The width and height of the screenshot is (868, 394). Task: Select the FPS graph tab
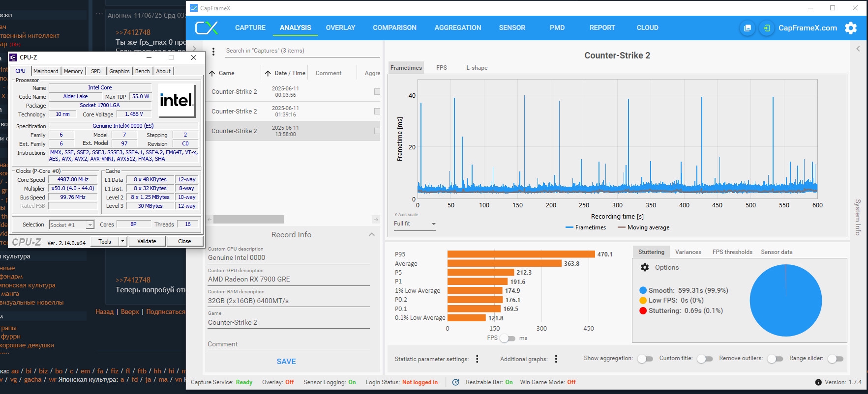[x=442, y=68]
